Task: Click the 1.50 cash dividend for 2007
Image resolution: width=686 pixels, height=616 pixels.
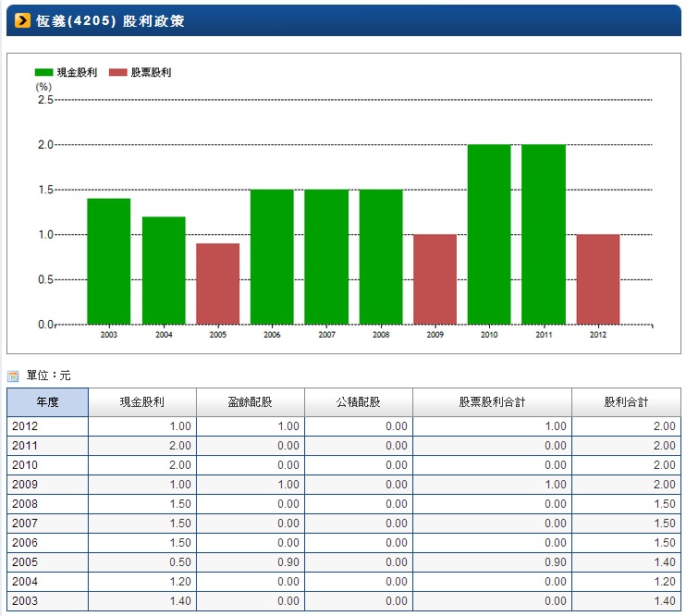Action: tap(180, 524)
